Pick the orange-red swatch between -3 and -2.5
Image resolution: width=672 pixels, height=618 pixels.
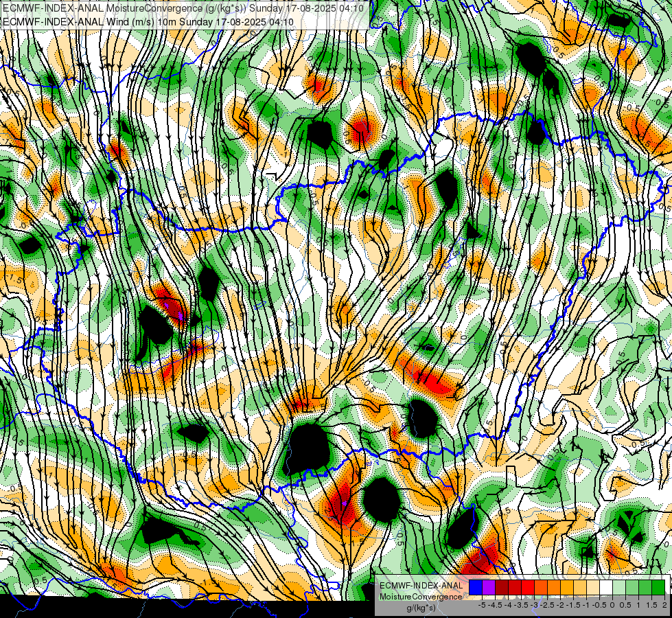tap(541, 587)
